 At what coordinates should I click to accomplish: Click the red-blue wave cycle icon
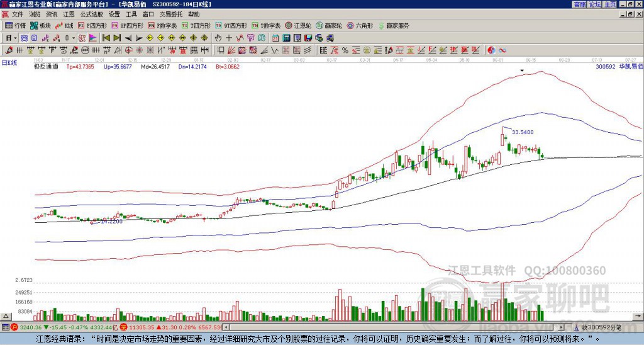(502, 50)
